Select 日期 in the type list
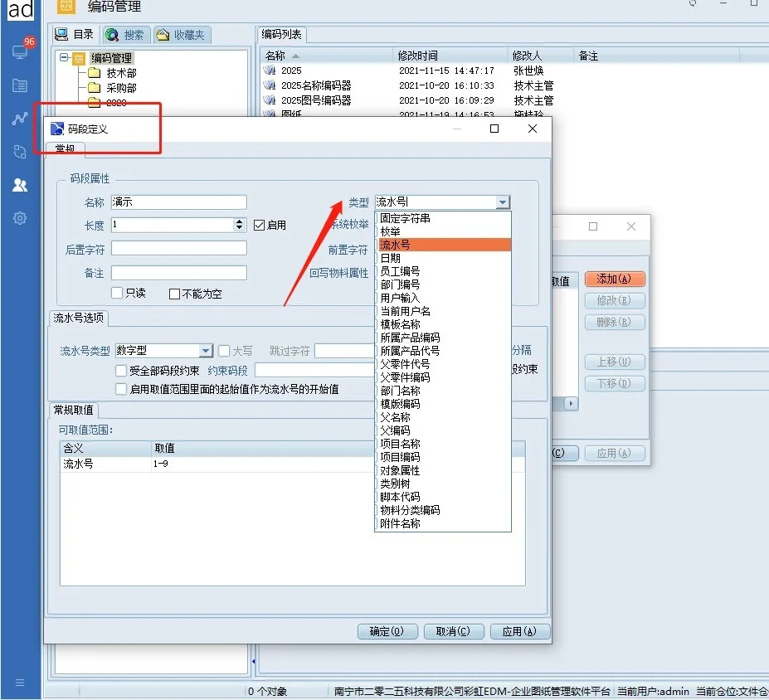This screenshot has width=769, height=700. pos(443,258)
